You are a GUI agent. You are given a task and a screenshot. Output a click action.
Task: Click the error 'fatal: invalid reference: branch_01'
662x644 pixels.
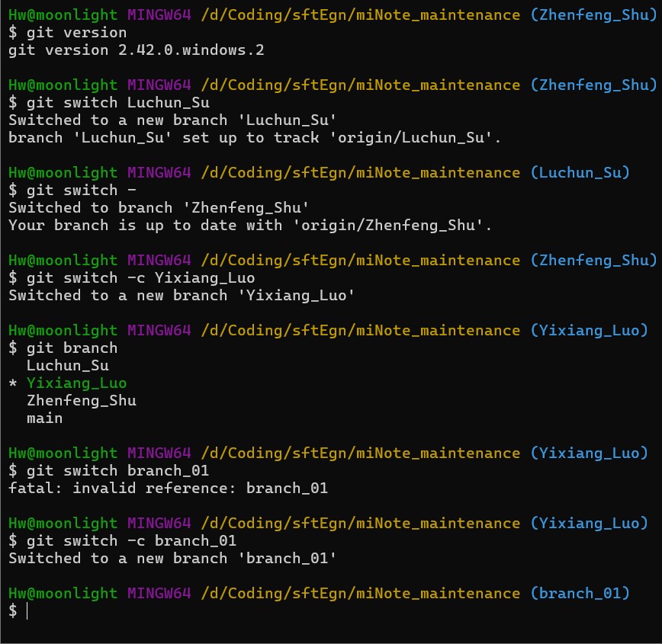point(168,489)
